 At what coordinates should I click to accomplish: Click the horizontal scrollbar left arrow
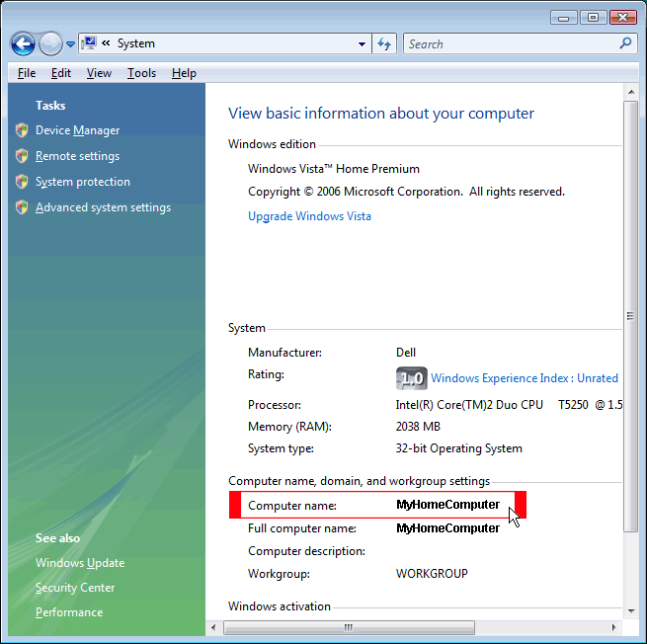pos(213,627)
